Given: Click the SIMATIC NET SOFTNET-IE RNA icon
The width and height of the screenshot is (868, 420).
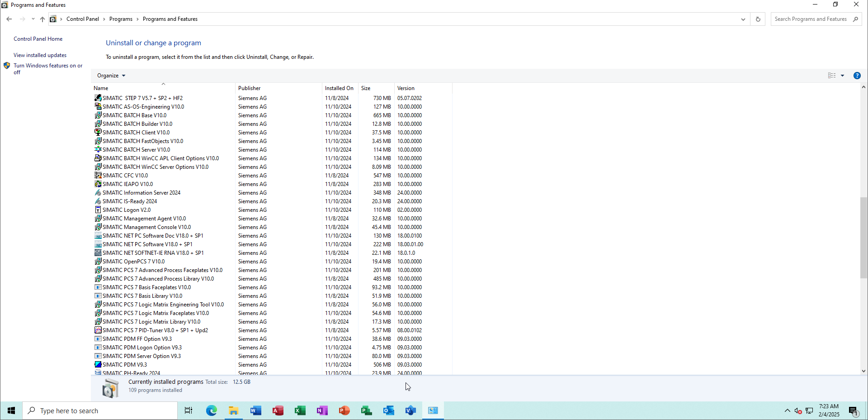Looking at the screenshot, I should [98, 253].
